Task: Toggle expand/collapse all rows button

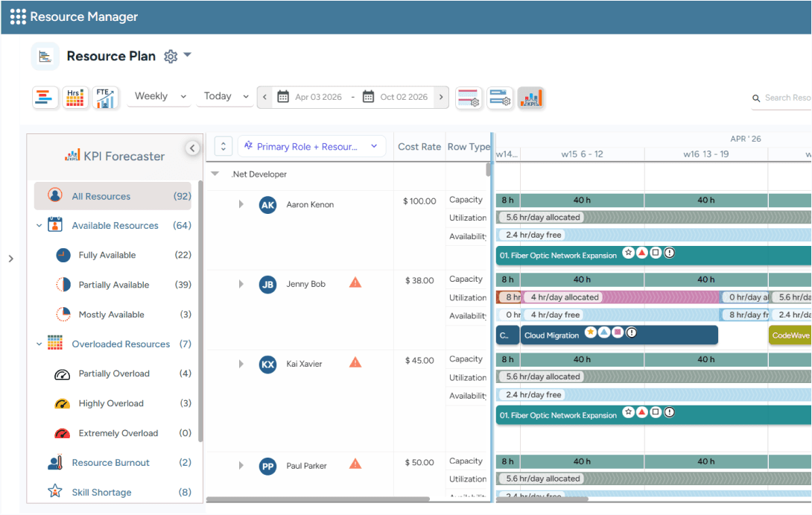Action: (223, 147)
